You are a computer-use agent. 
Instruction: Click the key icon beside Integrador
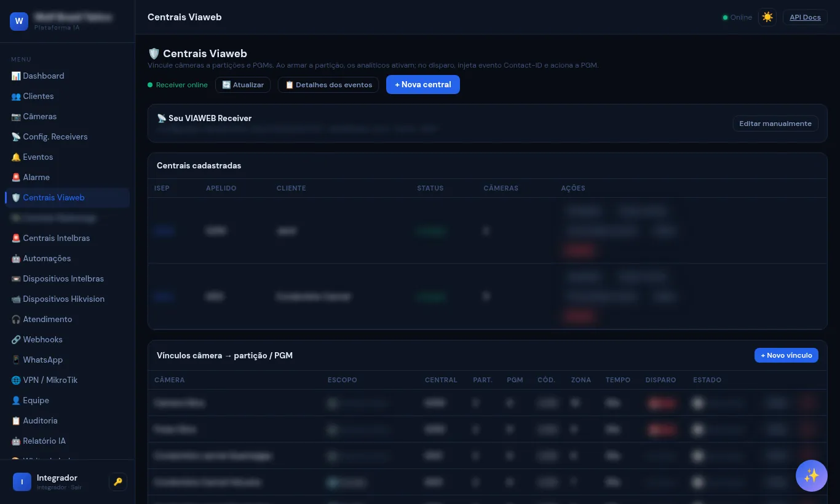click(x=118, y=482)
